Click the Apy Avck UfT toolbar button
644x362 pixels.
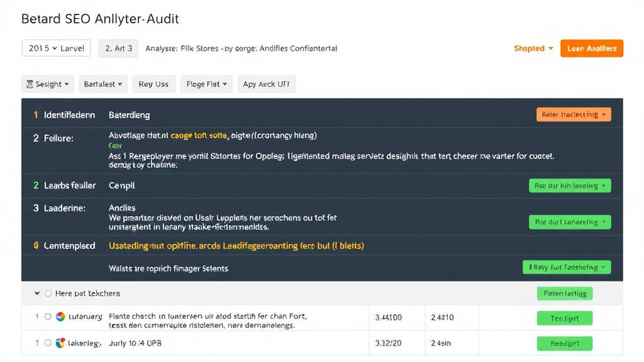tap(266, 84)
